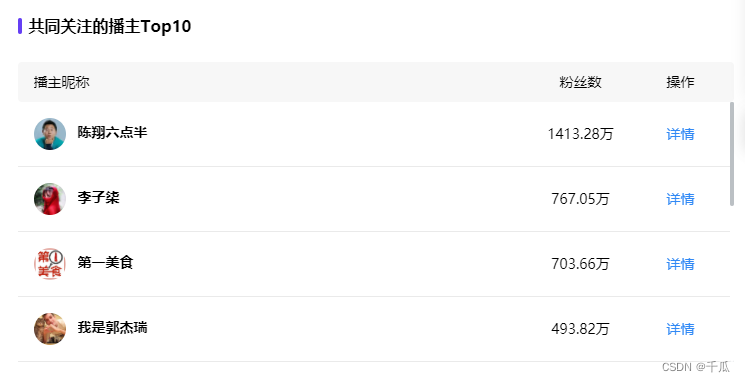Select the 第一美食 red logo avatar
745x382 pixels.
(50, 264)
